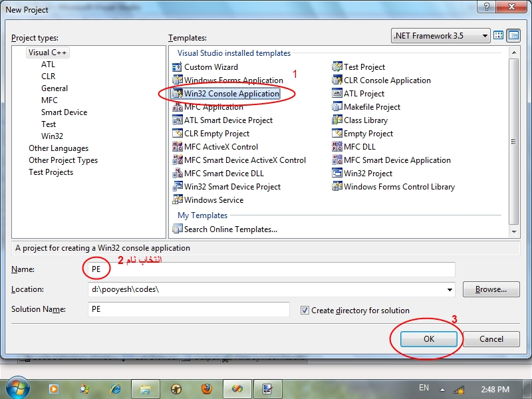532x399 pixels.
Task: Select General project type
Action: click(55, 88)
